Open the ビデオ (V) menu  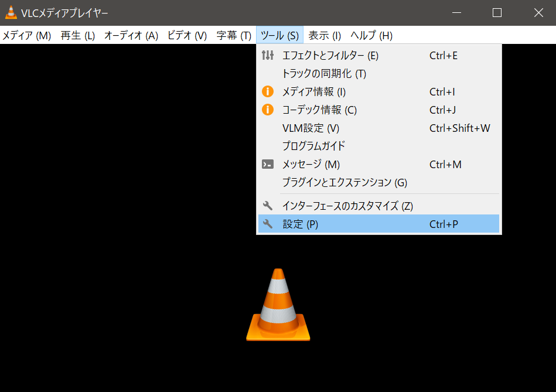pos(187,36)
